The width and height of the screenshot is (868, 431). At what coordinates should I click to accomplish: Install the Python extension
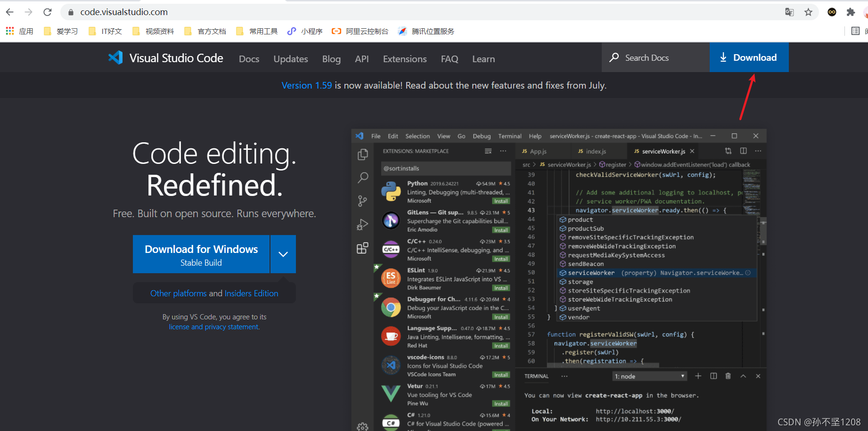point(501,201)
